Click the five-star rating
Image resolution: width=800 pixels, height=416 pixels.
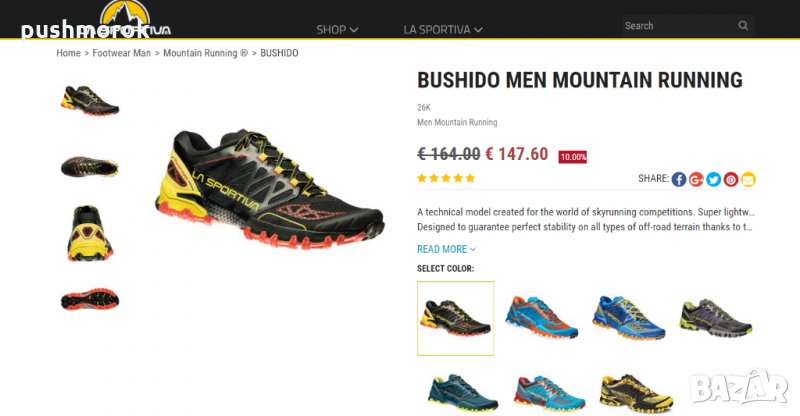(446, 178)
